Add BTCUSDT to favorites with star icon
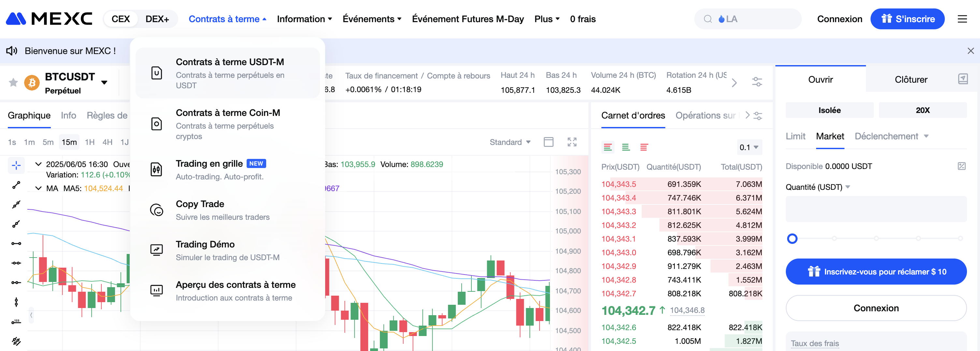 coord(13,82)
